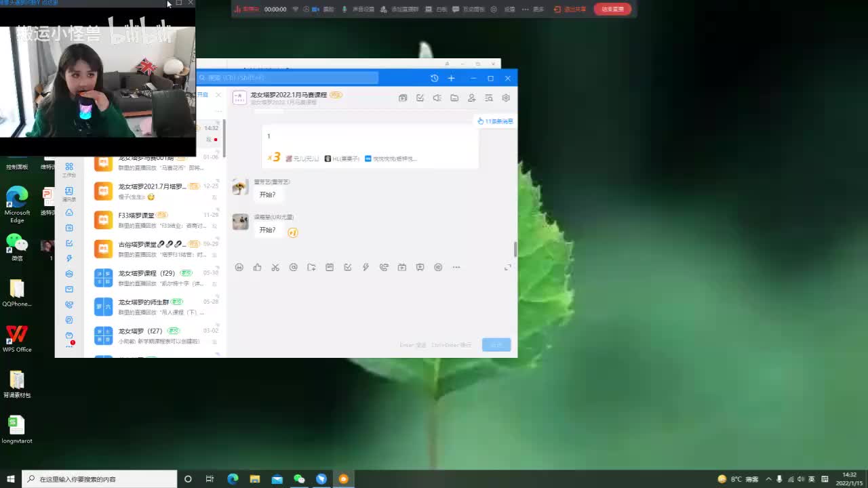The width and height of the screenshot is (868, 488).
Task: Jump to the 11 new messages
Action: [x=496, y=121]
